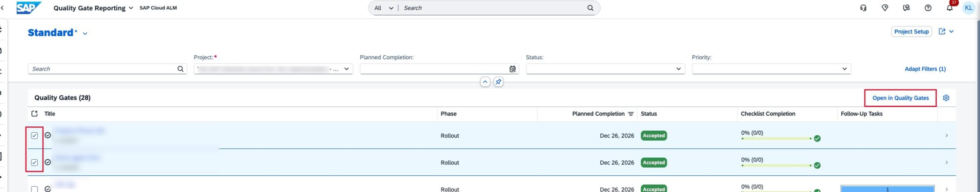Image resolution: width=980 pixels, height=192 pixels.
Task: Click the Phase column header
Action: click(x=448, y=114)
